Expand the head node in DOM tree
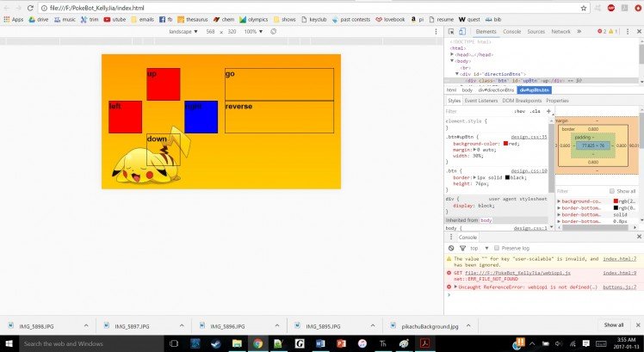This screenshot has height=352, width=644. (452, 54)
